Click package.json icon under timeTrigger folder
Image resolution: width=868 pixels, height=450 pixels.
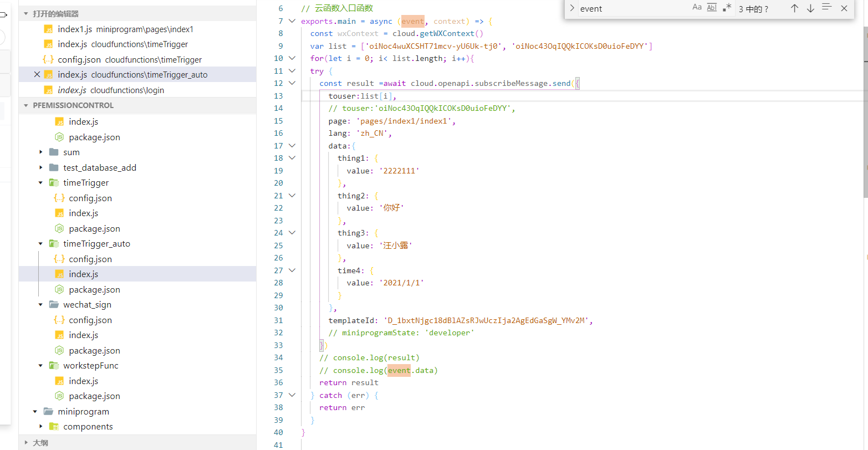[x=59, y=228]
